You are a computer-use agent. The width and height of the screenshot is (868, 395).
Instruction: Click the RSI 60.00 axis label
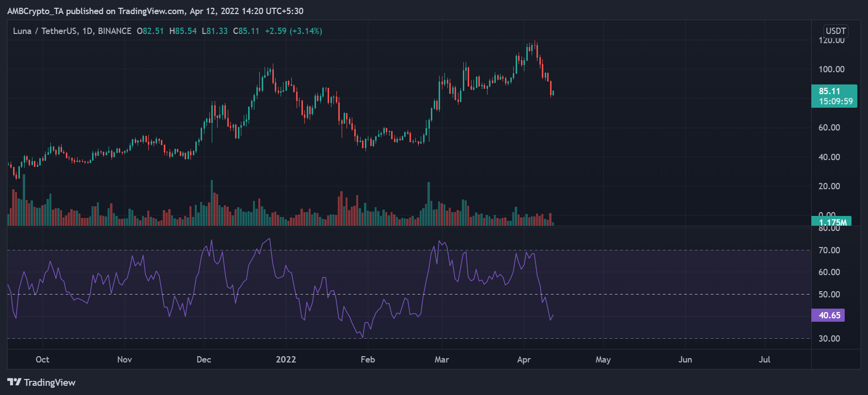pos(829,272)
